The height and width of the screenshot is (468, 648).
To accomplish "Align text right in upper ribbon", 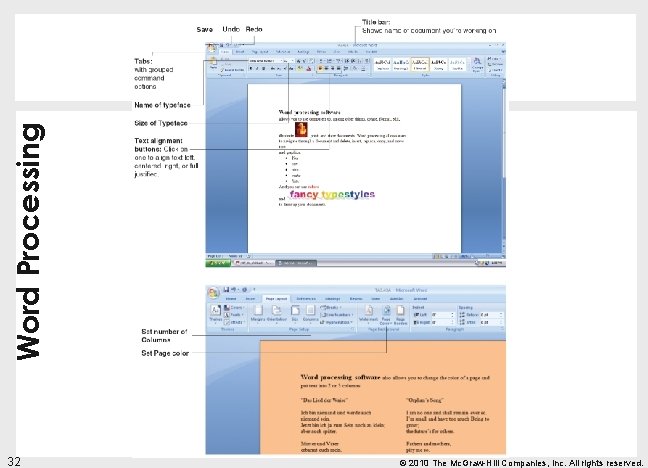I will click(333, 69).
